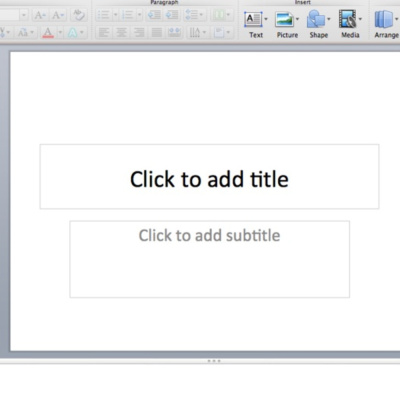Click the 'Click to add subtitle' placeholder
The width and height of the screenshot is (400, 400).
coord(209,259)
